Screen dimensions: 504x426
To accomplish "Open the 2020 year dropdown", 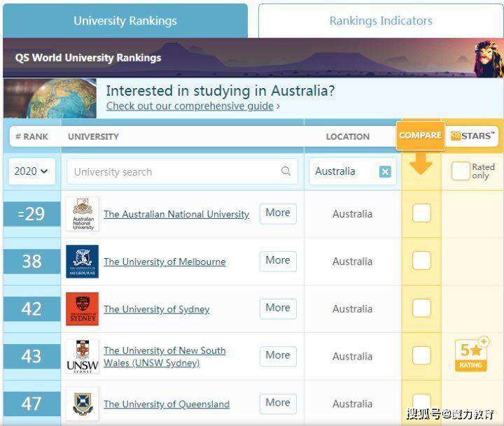I will [x=31, y=171].
